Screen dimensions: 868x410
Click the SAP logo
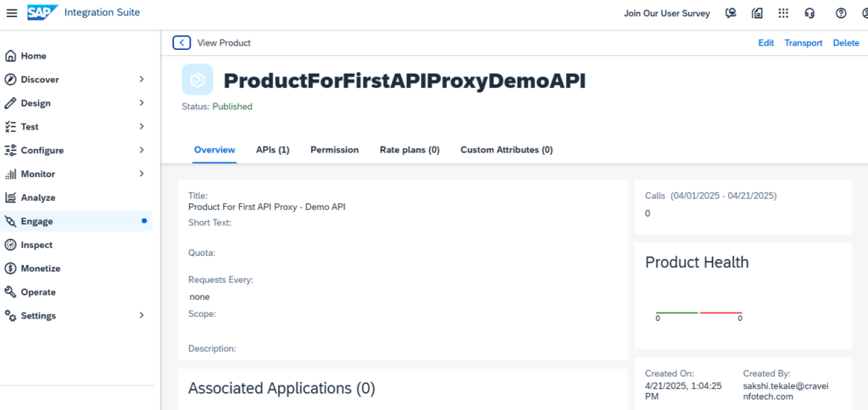[42, 12]
